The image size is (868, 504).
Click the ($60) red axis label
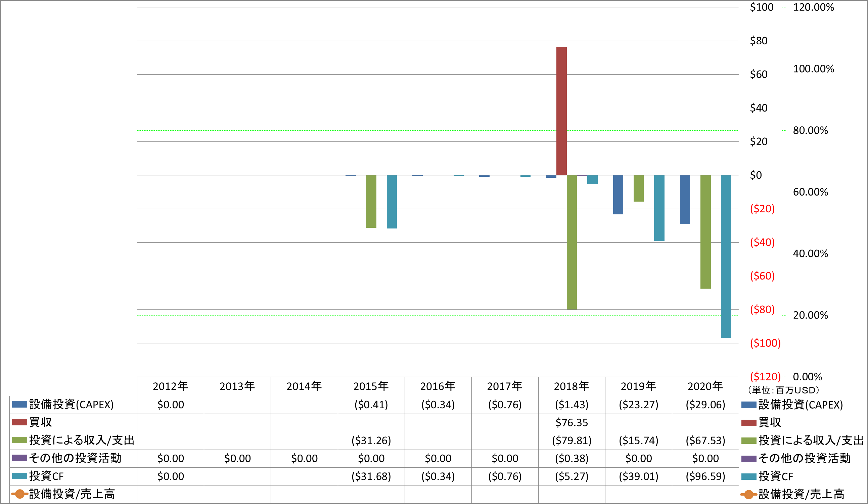coord(762,276)
